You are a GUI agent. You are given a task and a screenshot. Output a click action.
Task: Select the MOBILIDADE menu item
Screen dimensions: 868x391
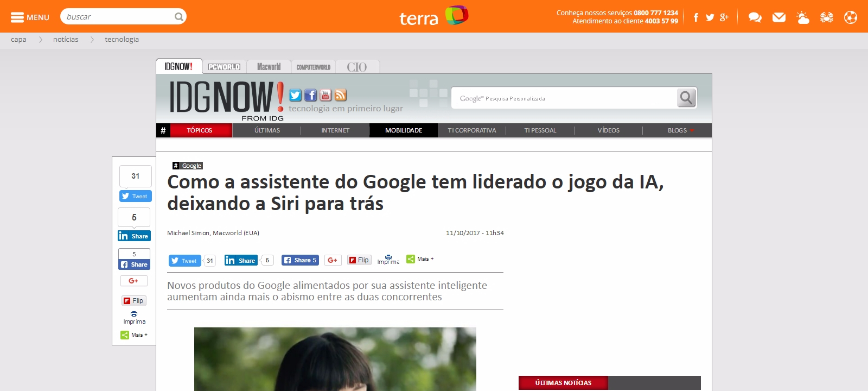[x=404, y=130]
